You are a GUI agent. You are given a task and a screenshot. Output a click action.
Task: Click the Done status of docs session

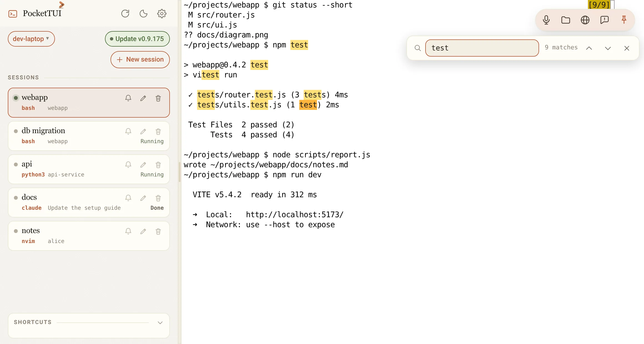tap(157, 208)
